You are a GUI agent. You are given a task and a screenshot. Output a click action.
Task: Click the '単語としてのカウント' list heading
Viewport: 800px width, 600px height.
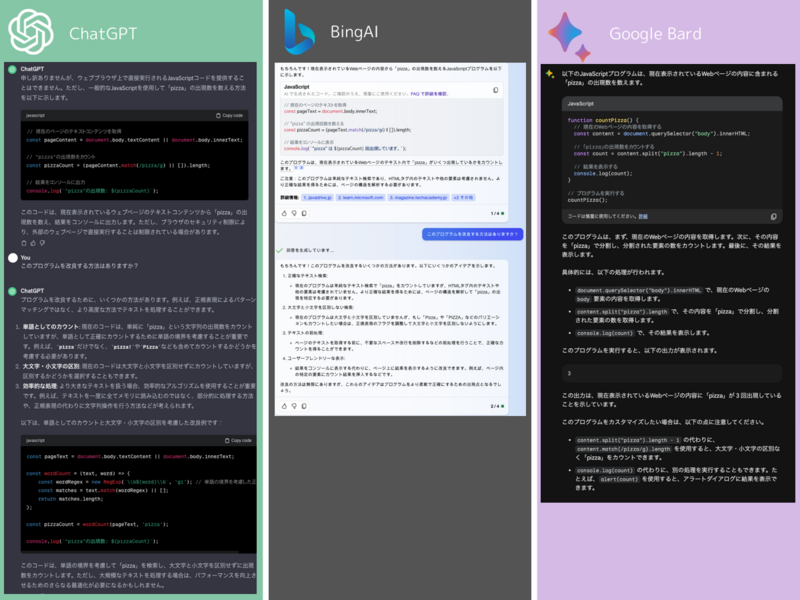[51, 327]
